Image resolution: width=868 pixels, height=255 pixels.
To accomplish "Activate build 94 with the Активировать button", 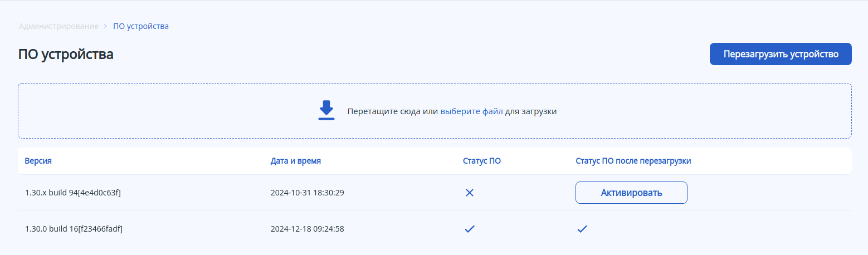I will click(x=631, y=193).
